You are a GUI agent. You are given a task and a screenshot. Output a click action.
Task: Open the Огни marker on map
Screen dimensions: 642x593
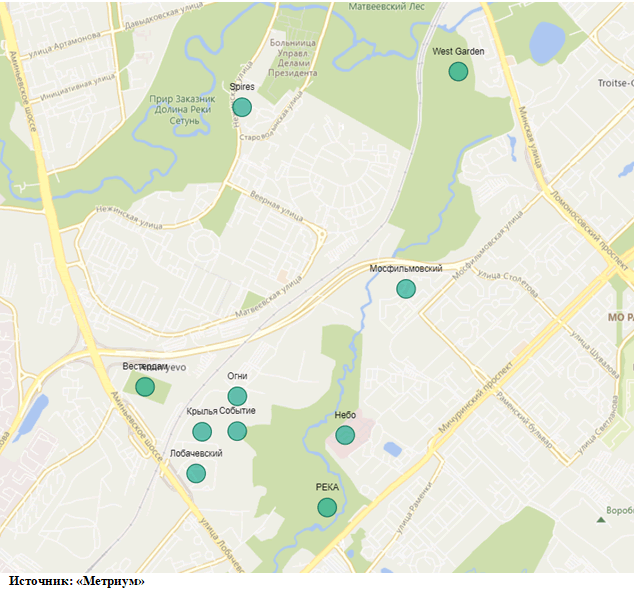237,396
